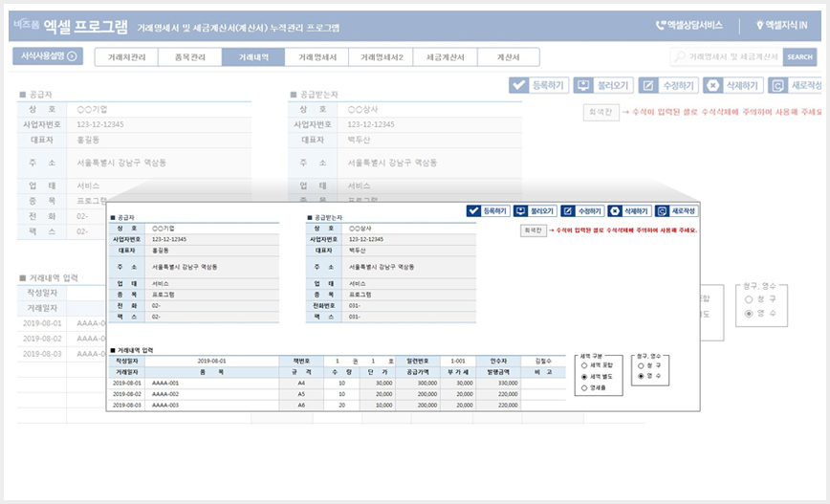Click item cell AAAA-002 in zoomed panel
The height and width of the screenshot is (504, 830).
click(x=212, y=394)
